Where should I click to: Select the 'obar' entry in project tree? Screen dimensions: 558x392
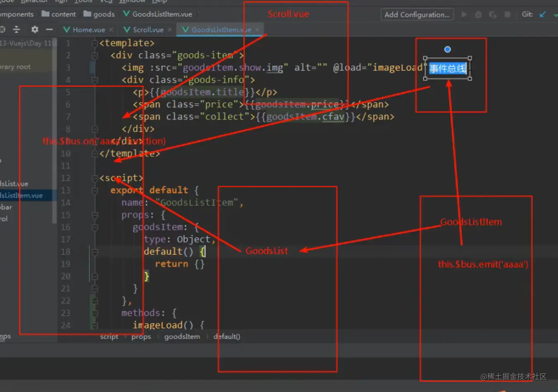click(6, 207)
